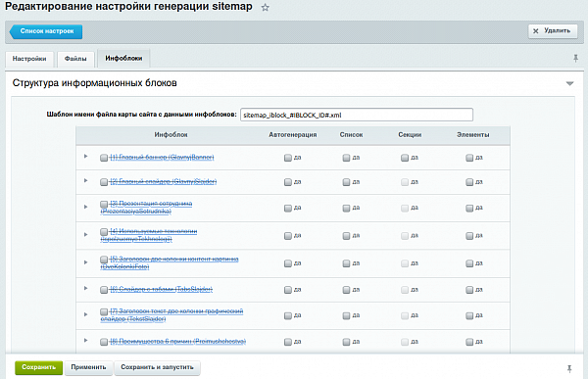
Task: Go back via Список настроек button
Action: pyautogui.click(x=46, y=31)
